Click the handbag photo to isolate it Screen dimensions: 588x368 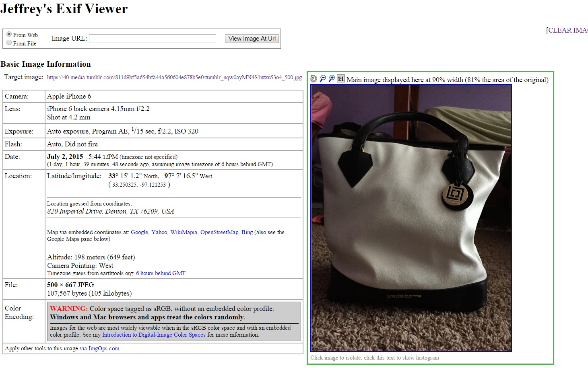coord(411,218)
